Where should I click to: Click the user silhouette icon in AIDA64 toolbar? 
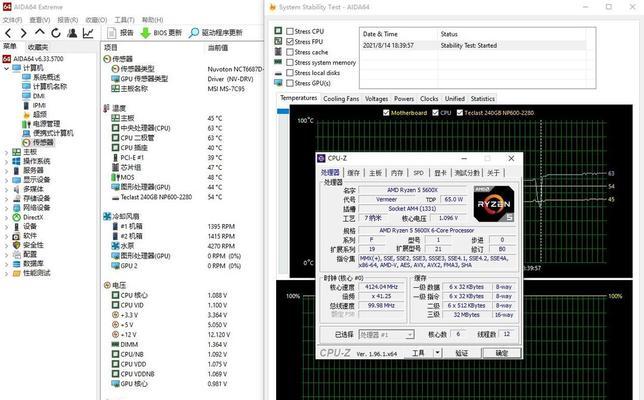coord(72,33)
